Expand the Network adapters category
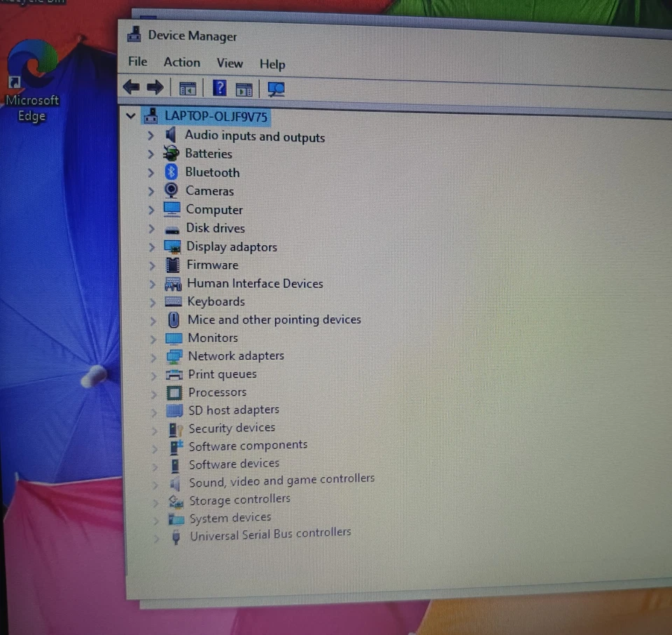 click(153, 356)
